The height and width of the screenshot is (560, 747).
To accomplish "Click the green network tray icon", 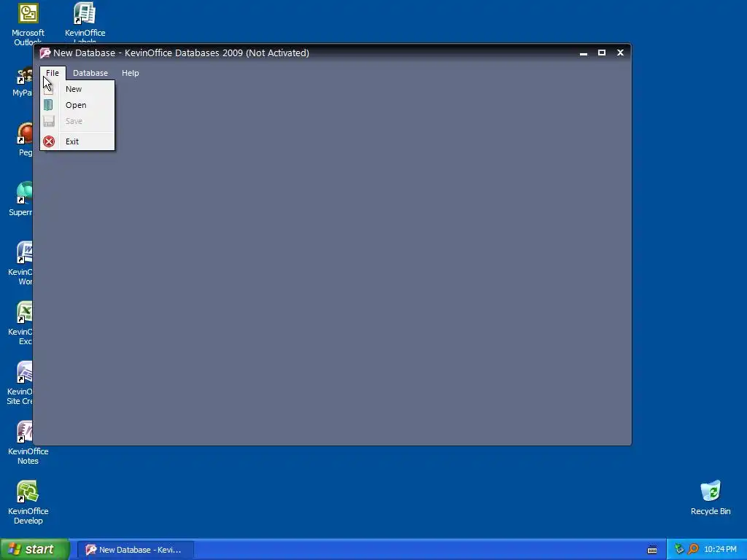I will tap(679, 549).
